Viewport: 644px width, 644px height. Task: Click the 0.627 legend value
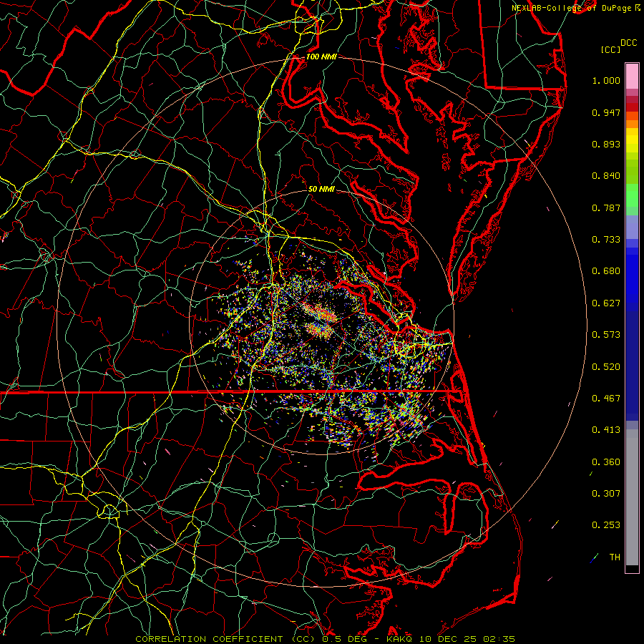coord(606,303)
